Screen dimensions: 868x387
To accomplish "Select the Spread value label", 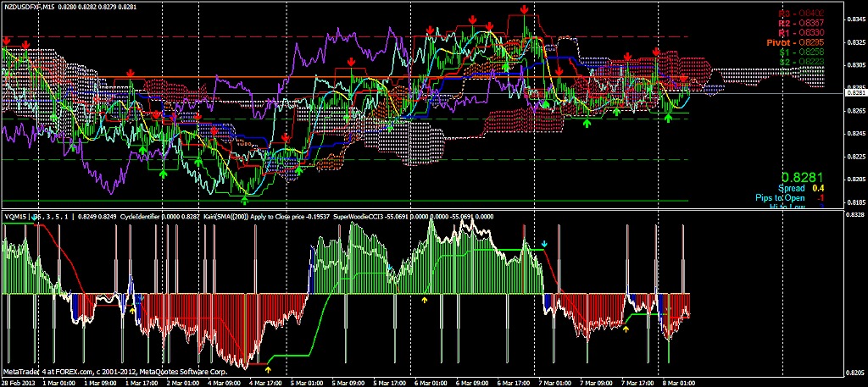I will pyautogui.click(x=793, y=188).
